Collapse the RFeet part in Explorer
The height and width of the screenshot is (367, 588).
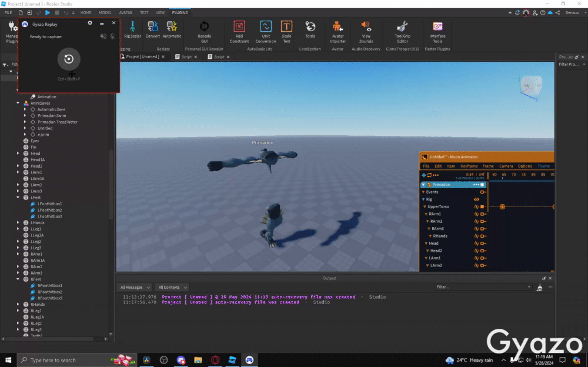click(x=18, y=279)
